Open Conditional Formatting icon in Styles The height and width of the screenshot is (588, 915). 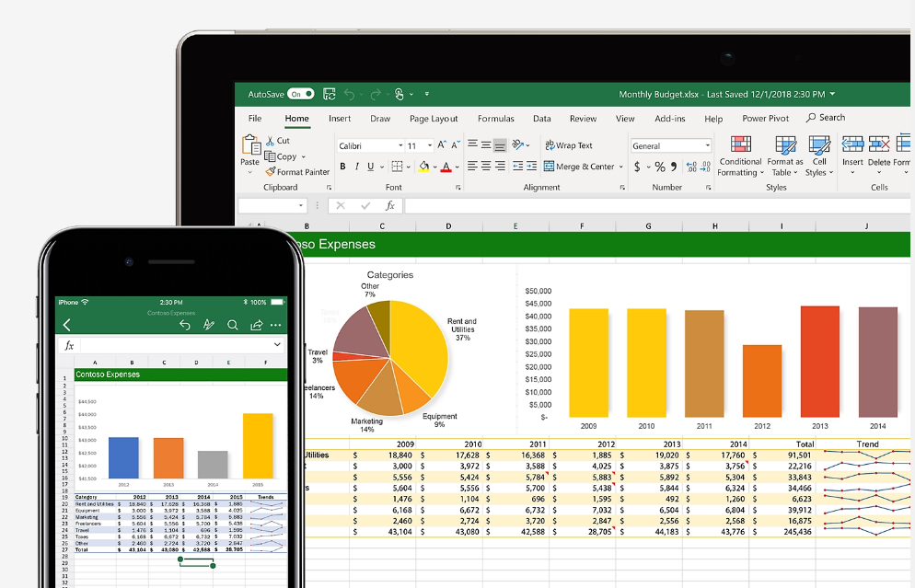tap(740, 144)
